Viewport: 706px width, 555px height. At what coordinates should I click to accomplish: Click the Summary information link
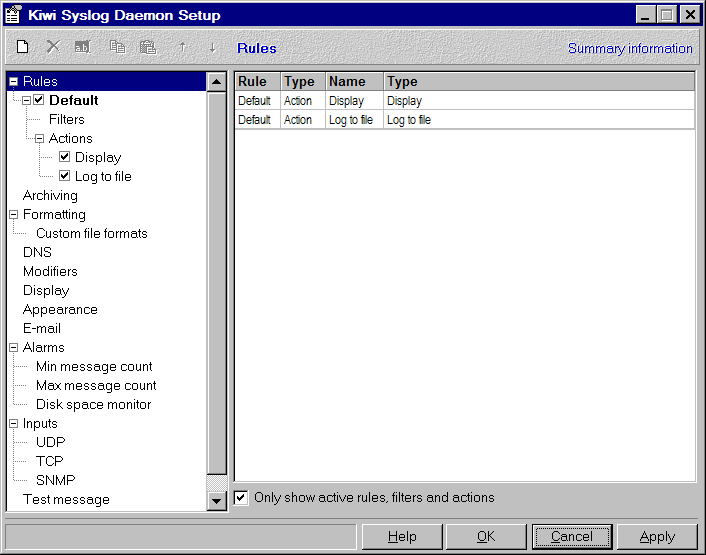(x=630, y=48)
